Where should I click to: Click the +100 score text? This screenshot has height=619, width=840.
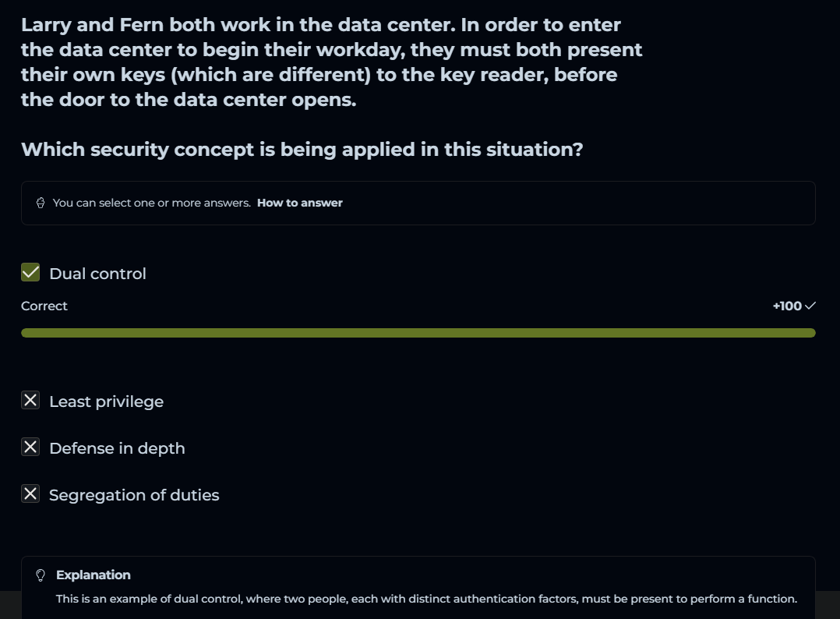[x=787, y=306]
